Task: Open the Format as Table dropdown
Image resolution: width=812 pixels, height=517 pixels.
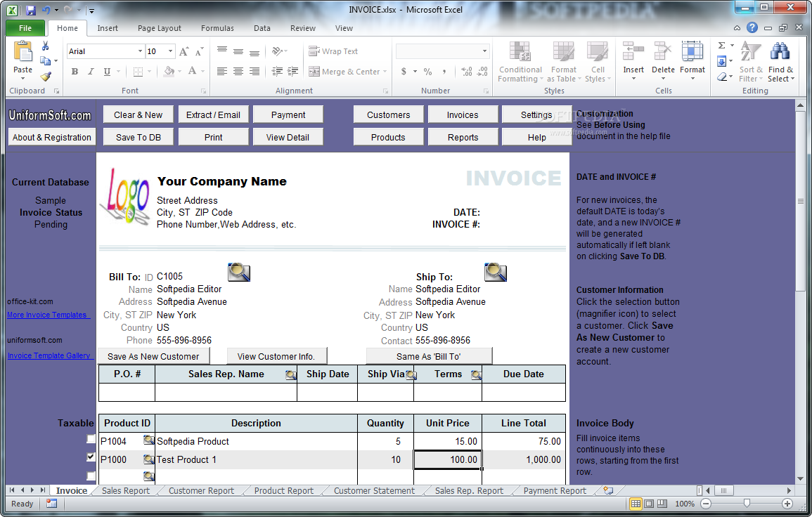Action: (564, 62)
